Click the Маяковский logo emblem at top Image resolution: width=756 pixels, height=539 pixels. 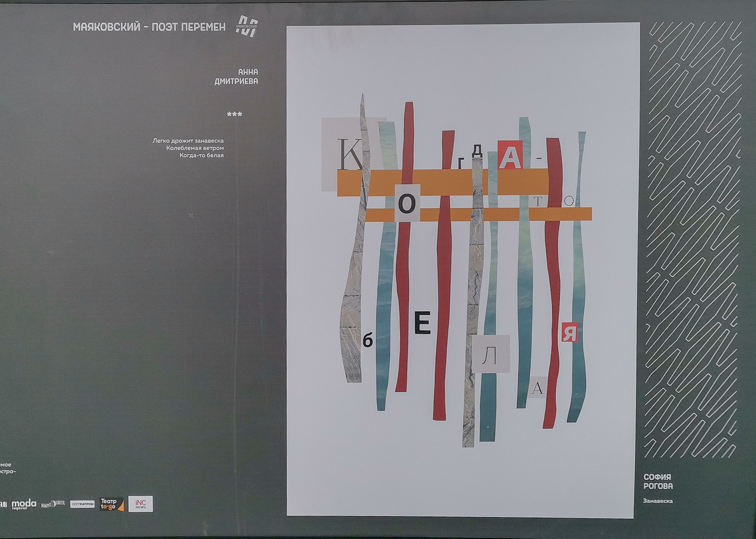tap(247, 26)
